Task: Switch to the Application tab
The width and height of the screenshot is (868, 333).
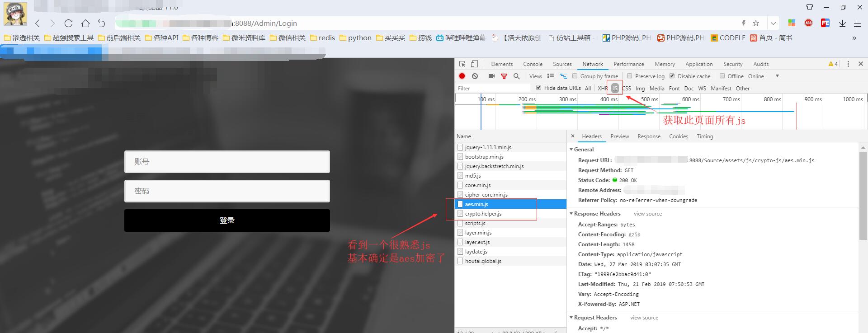Action: click(699, 64)
